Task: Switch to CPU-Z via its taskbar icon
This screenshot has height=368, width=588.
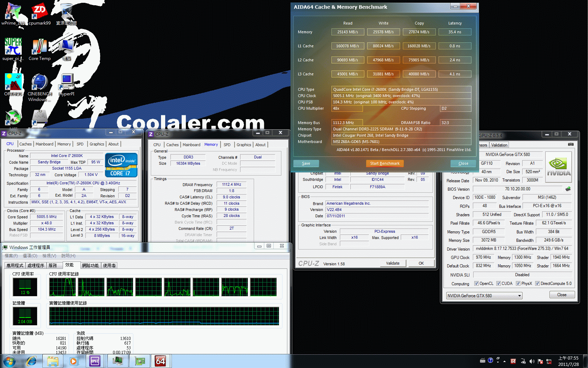Action: tap(95, 361)
